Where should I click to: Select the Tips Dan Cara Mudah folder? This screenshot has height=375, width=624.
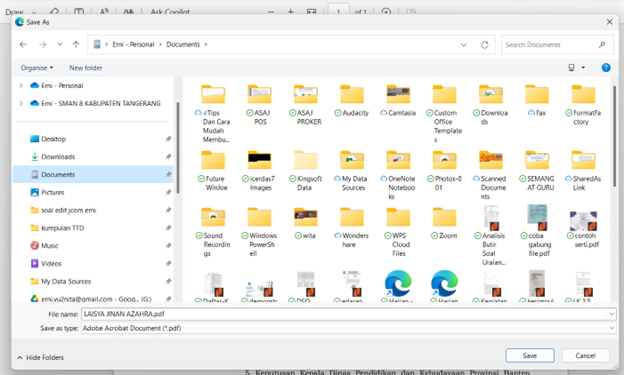click(x=213, y=113)
